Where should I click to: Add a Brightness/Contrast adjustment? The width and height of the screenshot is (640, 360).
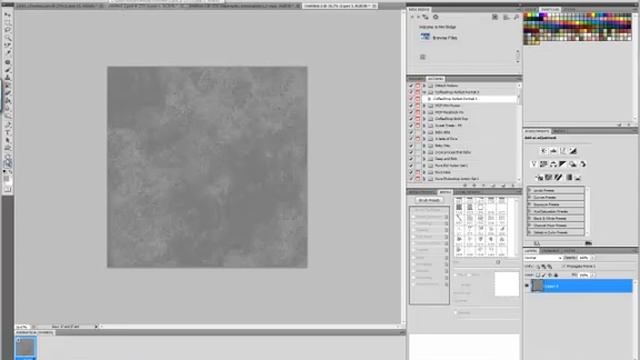click(544, 151)
